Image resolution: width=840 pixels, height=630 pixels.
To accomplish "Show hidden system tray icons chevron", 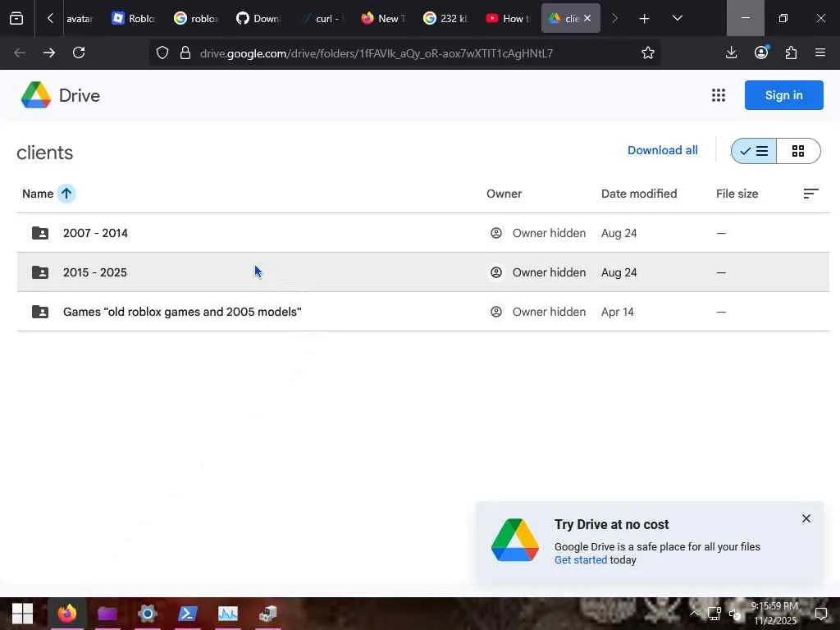I will [694, 614].
